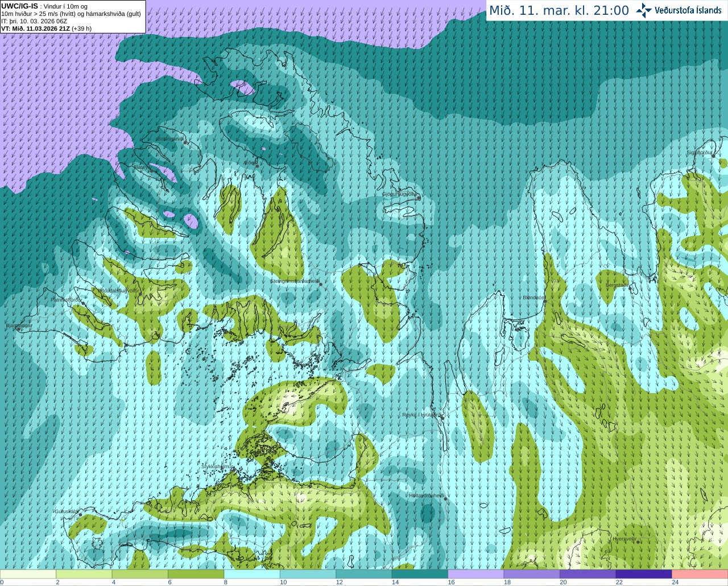This screenshot has width=728, height=586.
Task: Click the Patreksfjörður station marker
Action: coord(84,303)
